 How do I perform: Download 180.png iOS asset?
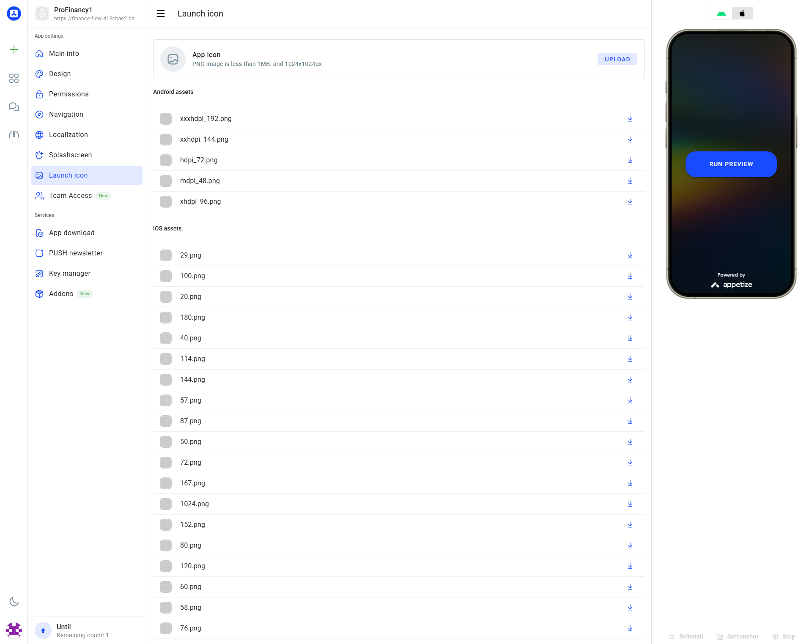point(630,318)
